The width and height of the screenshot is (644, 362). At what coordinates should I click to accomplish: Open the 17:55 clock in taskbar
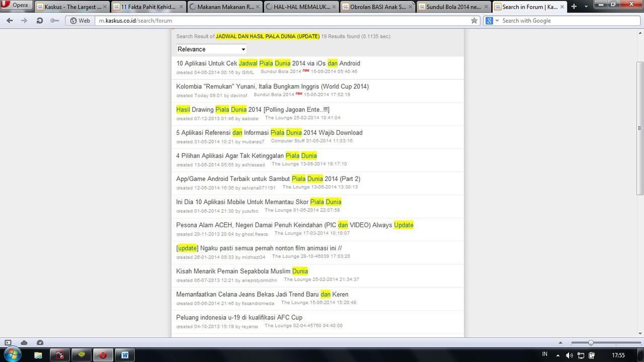tap(618, 355)
